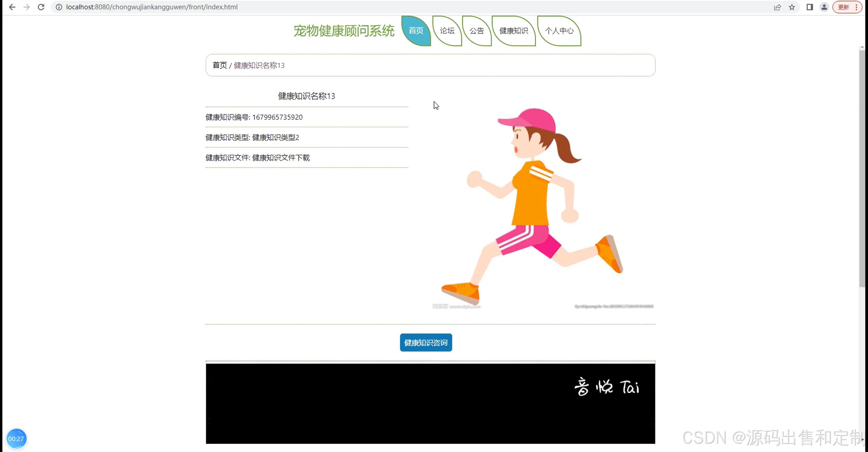Switch to the 论坛 tab

pyautogui.click(x=447, y=31)
